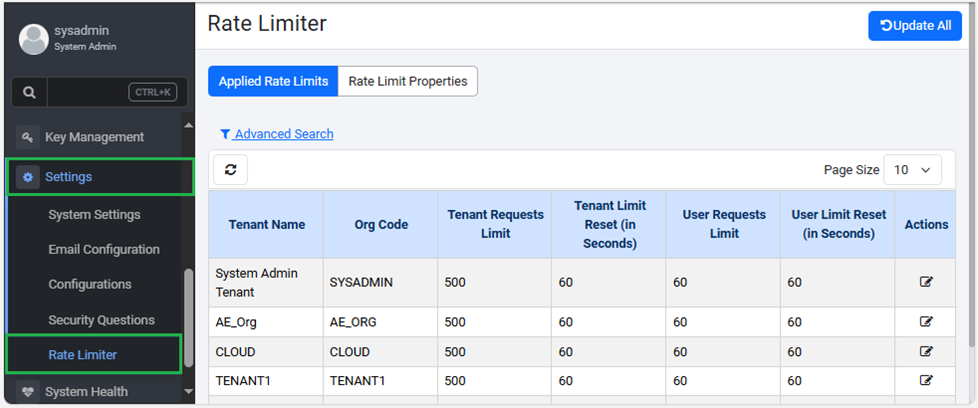Click the System Admin Tenant name cell
This screenshot has width=978, height=408.
(266, 283)
